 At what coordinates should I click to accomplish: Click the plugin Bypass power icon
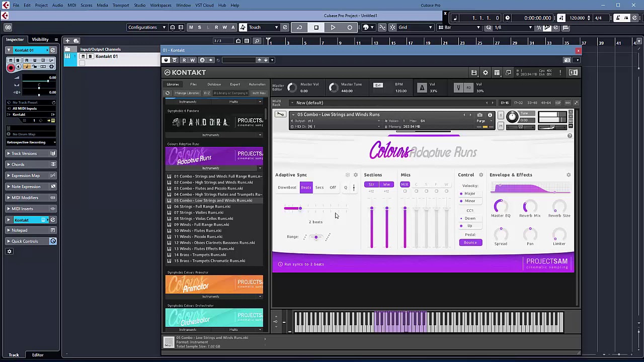pos(166,60)
